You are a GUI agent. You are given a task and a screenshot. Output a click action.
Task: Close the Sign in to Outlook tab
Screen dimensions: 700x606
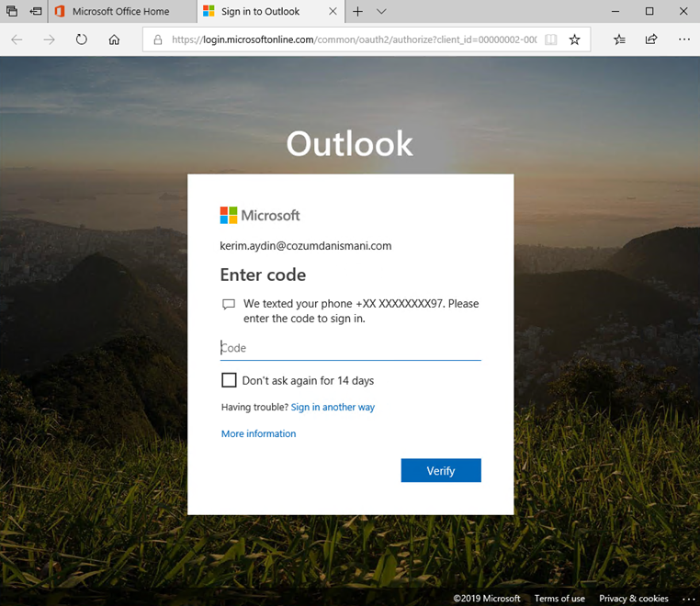click(333, 11)
